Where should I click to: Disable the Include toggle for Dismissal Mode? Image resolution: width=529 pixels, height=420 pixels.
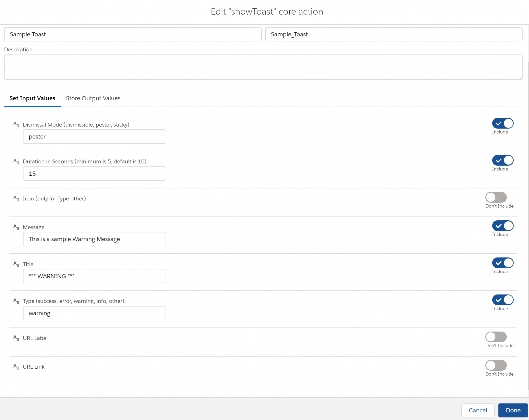(x=502, y=123)
